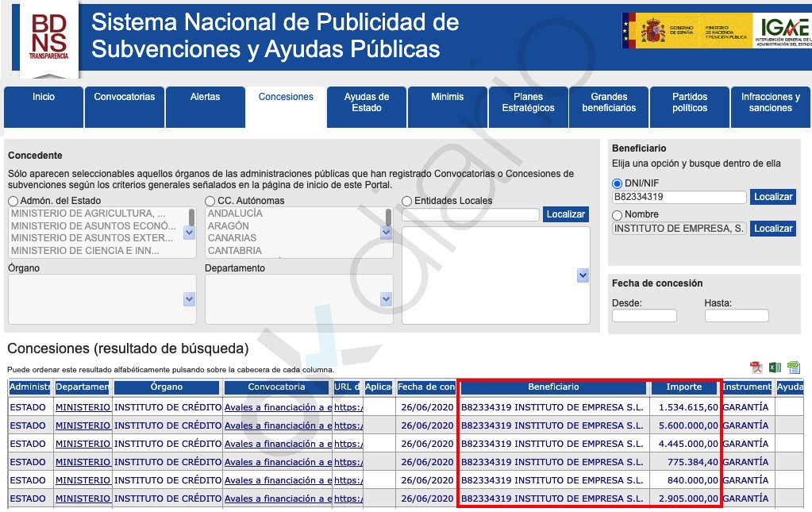Open https link in 4.445.000,00 row

click(348, 444)
